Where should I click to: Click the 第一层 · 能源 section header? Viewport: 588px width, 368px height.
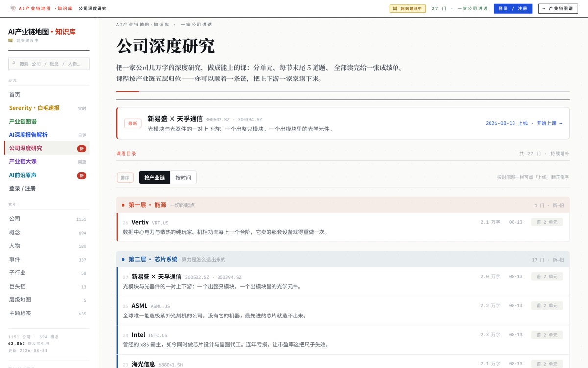point(343,205)
